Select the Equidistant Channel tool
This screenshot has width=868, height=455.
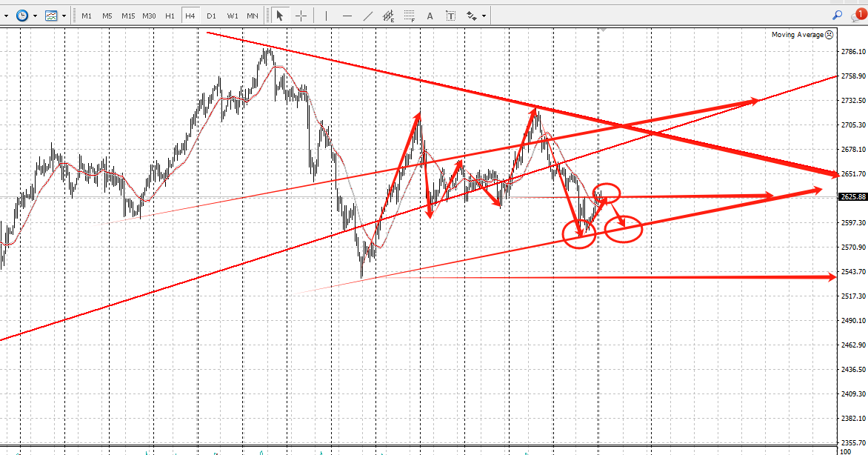click(x=389, y=16)
